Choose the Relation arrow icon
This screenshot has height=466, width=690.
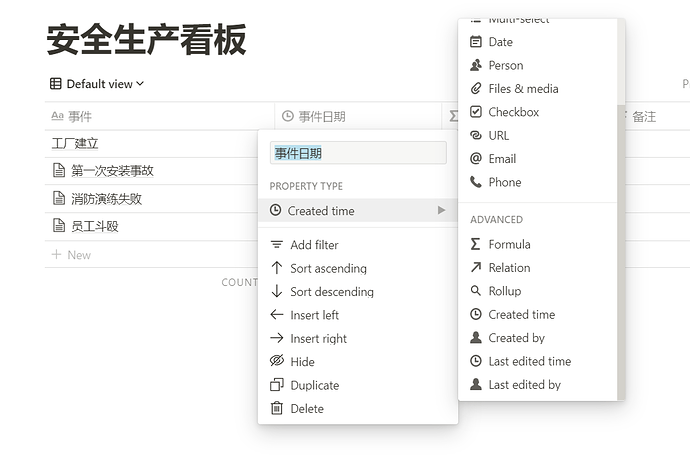[x=476, y=268]
